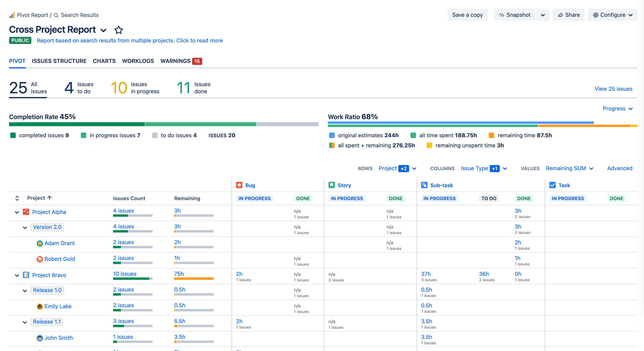The width and height of the screenshot is (644, 351).
Task: Switch to the CHARTS tab
Action: pyautogui.click(x=104, y=61)
